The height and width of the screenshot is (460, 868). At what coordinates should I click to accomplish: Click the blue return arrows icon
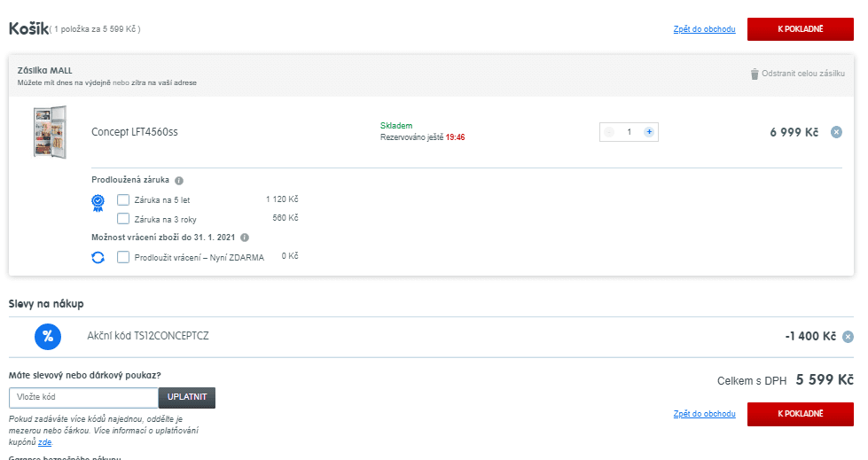click(x=98, y=257)
